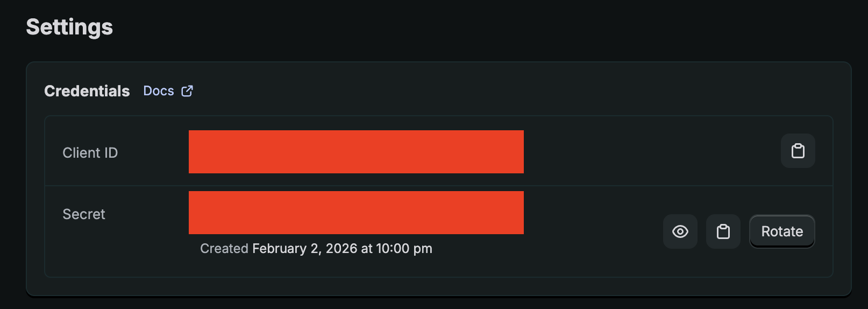Reveal the Secret using the eye icon
The height and width of the screenshot is (309, 868).
point(680,231)
